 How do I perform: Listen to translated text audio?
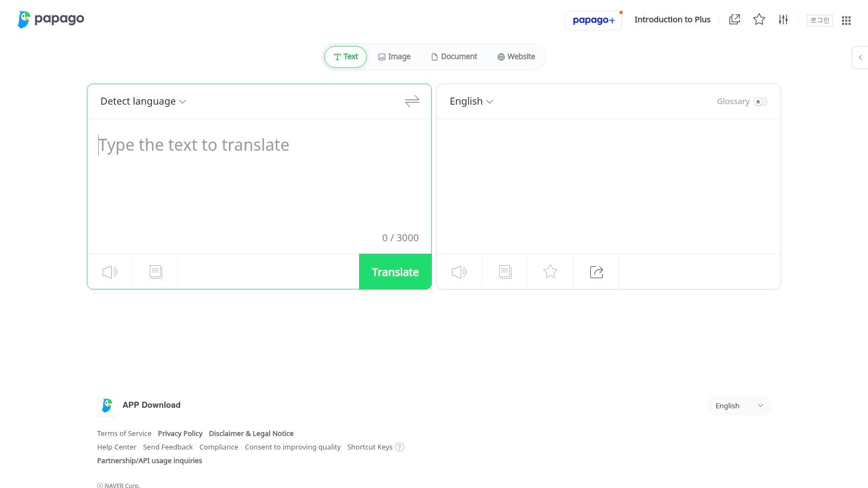pos(459,272)
